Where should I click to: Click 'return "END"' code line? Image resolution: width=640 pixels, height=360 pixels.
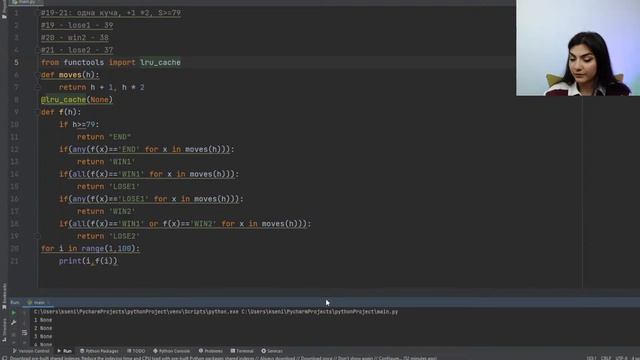click(104, 137)
